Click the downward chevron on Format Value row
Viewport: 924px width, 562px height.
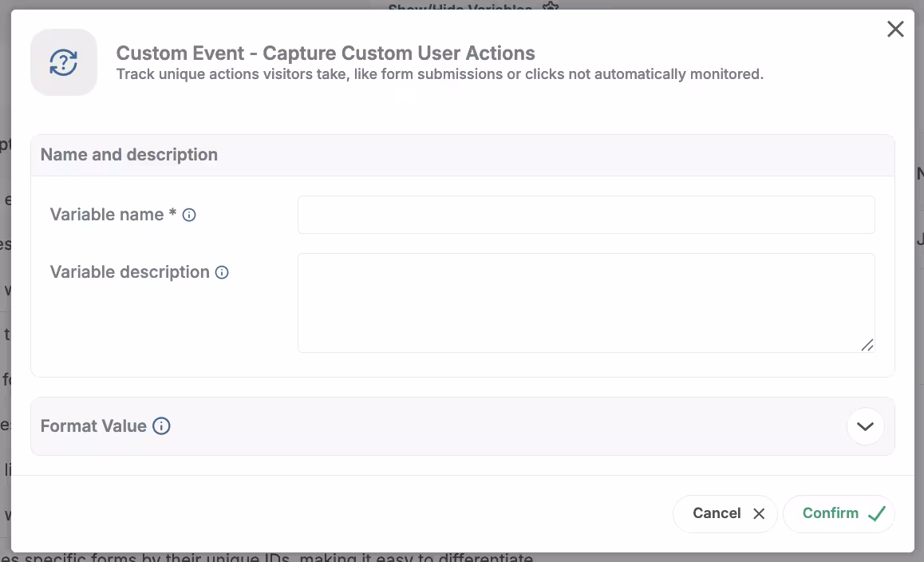pyautogui.click(x=865, y=426)
